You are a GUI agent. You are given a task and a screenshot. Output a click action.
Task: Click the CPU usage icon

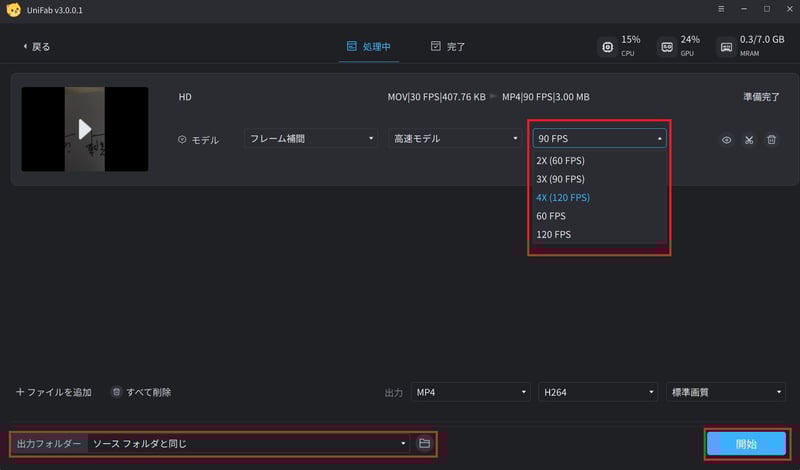pyautogui.click(x=606, y=46)
